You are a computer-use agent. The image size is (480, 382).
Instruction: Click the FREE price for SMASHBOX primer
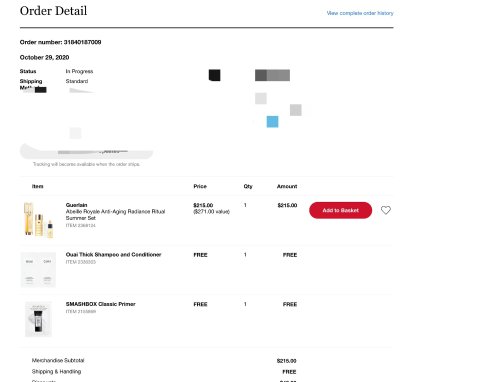click(200, 304)
